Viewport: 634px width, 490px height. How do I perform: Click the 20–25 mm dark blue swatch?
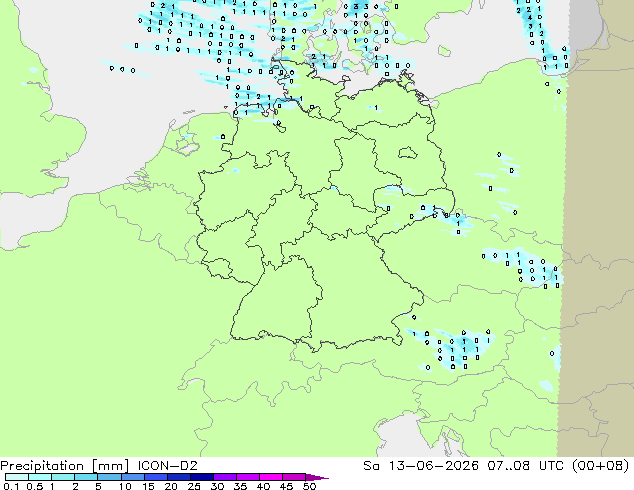coord(179,477)
